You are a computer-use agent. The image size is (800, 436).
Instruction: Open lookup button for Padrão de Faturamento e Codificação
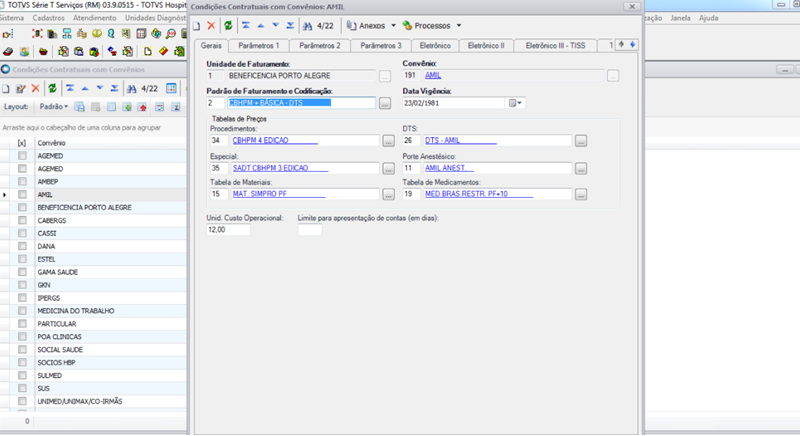(385, 103)
